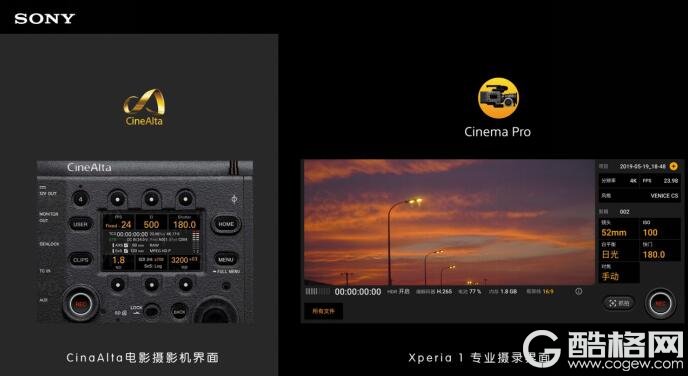
Task: Select the HOME button on camera
Action: (226, 224)
